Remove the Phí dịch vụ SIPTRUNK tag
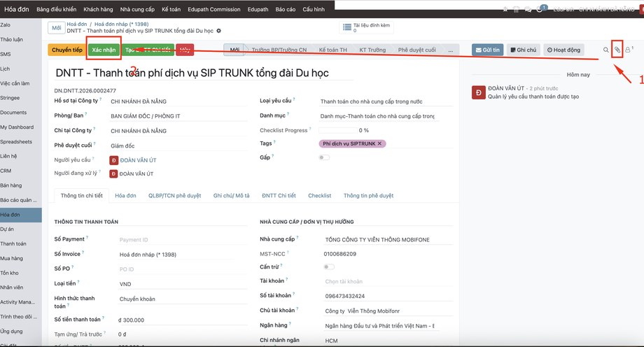644x347 pixels. [x=379, y=143]
